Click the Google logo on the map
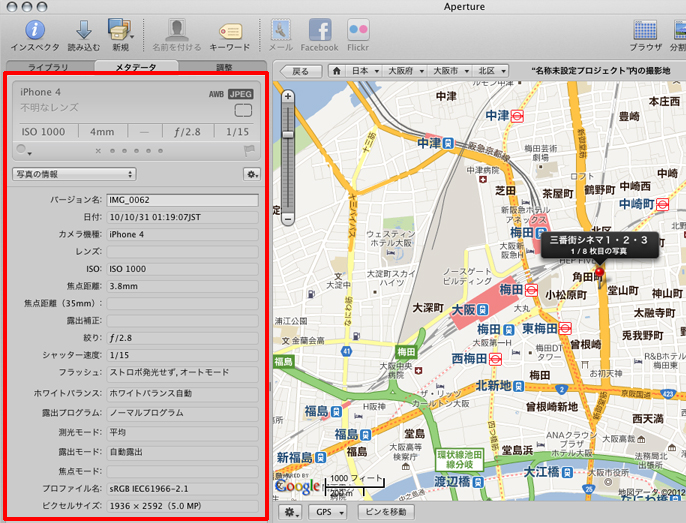This screenshot has width=686, height=523. click(298, 486)
